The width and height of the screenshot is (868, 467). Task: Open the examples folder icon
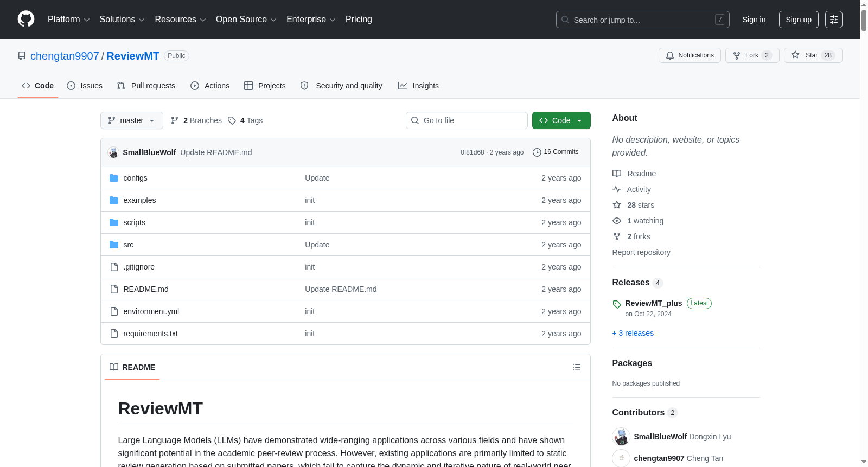[x=114, y=200]
